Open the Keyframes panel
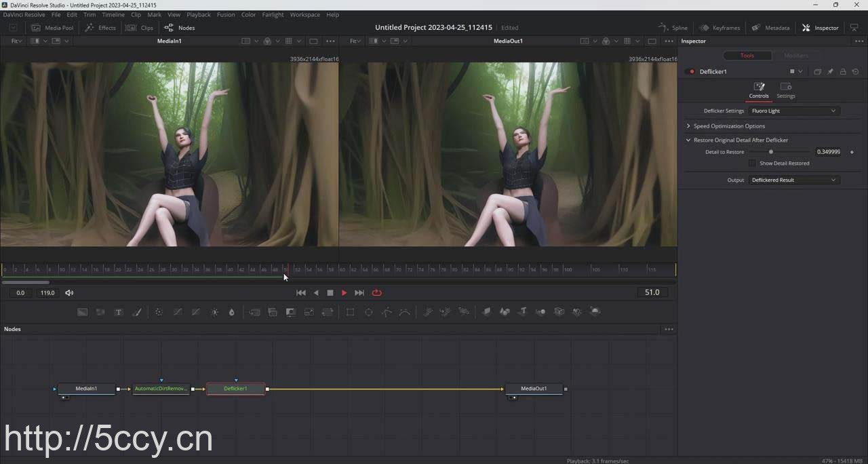Viewport: 868px width, 464px height. pyautogui.click(x=719, y=28)
